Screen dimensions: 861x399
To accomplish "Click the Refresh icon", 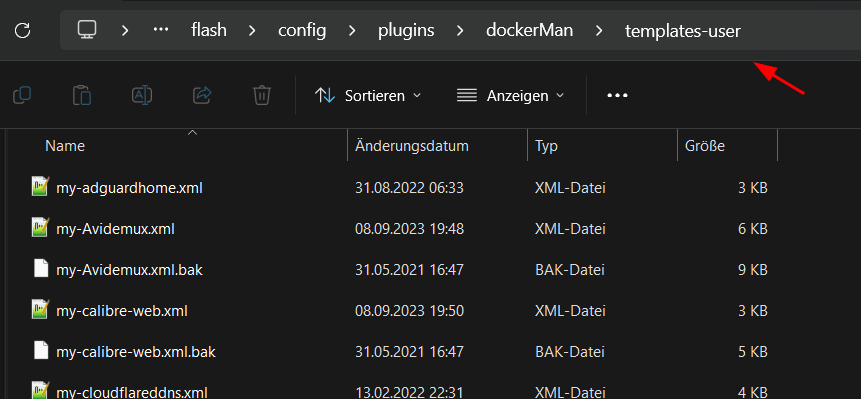I will click(23, 30).
